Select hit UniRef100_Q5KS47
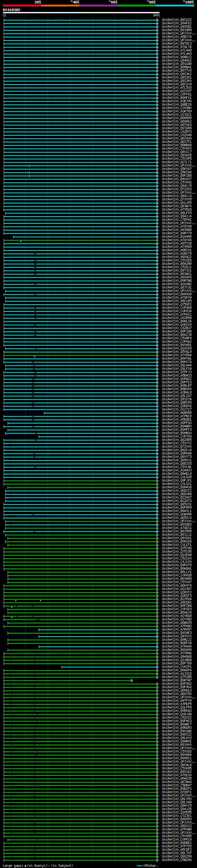Screen dimensions: 197x868 click(x=176, y=169)
